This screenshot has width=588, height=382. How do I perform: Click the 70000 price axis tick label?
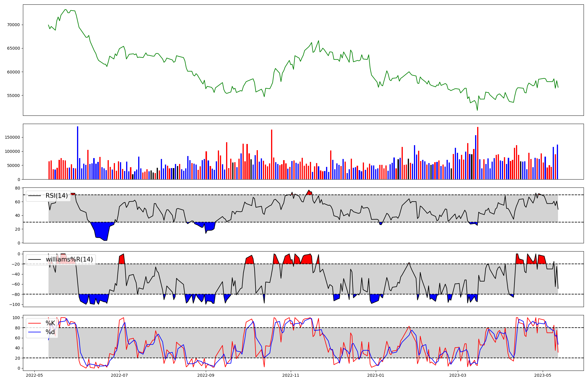tap(13, 25)
